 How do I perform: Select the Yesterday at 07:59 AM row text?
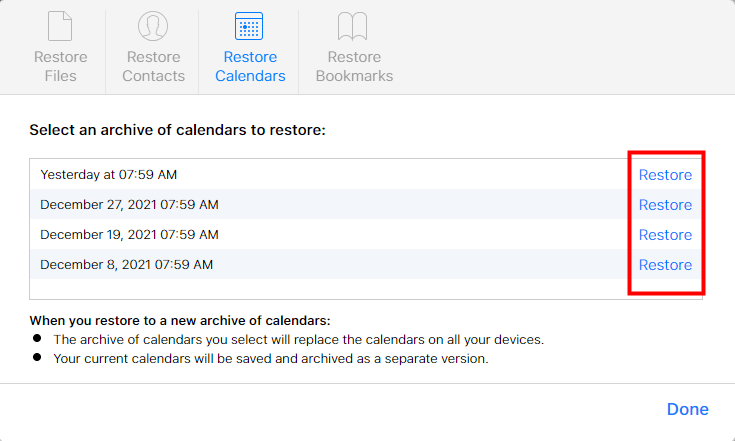(108, 175)
